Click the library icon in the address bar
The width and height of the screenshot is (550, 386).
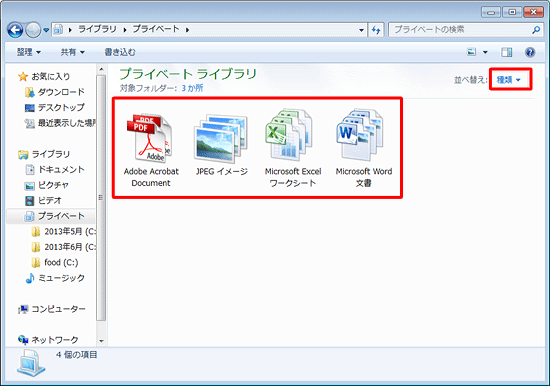58,30
